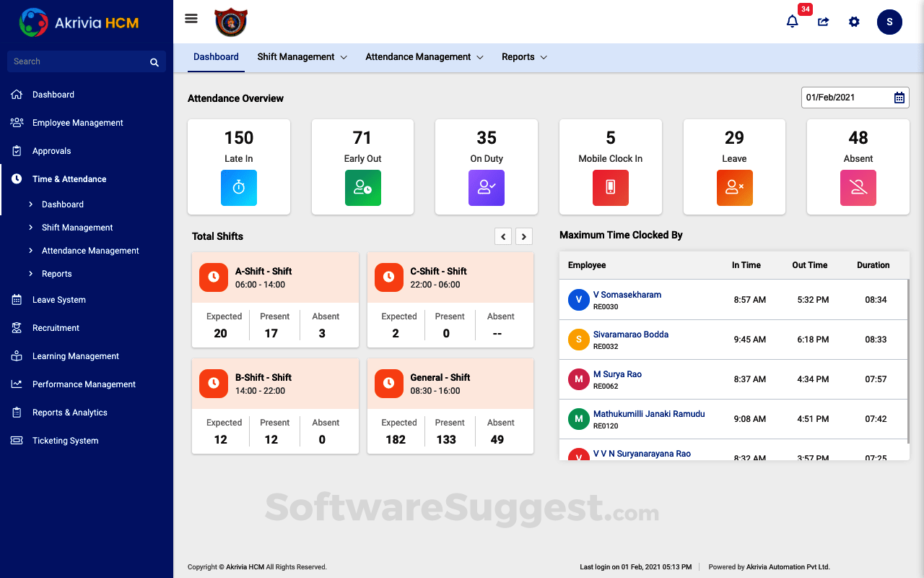Click the Late In stopwatch icon

point(239,188)
